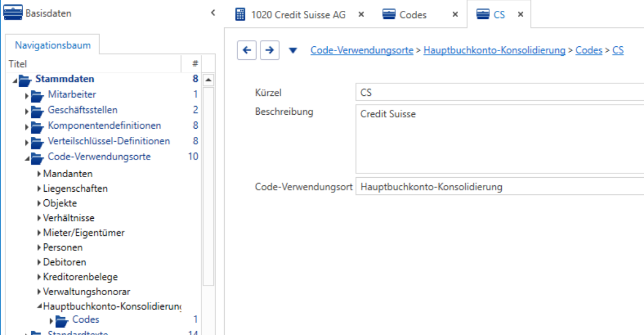This screenshot has width=644, height=335.
Task: Follow the Hauptbuchkonto-Konsolidierung breadcrumb link
Action: [x=495, y=50]
